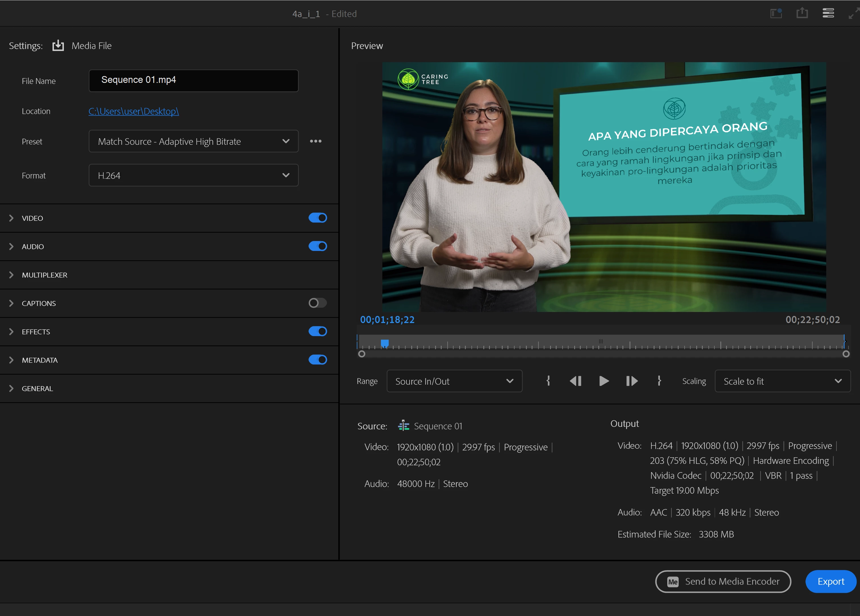Viewport: 860px width, 616px height.
Task: Disable the VIDEO export toggle
Action: click(x=318, y=218)
